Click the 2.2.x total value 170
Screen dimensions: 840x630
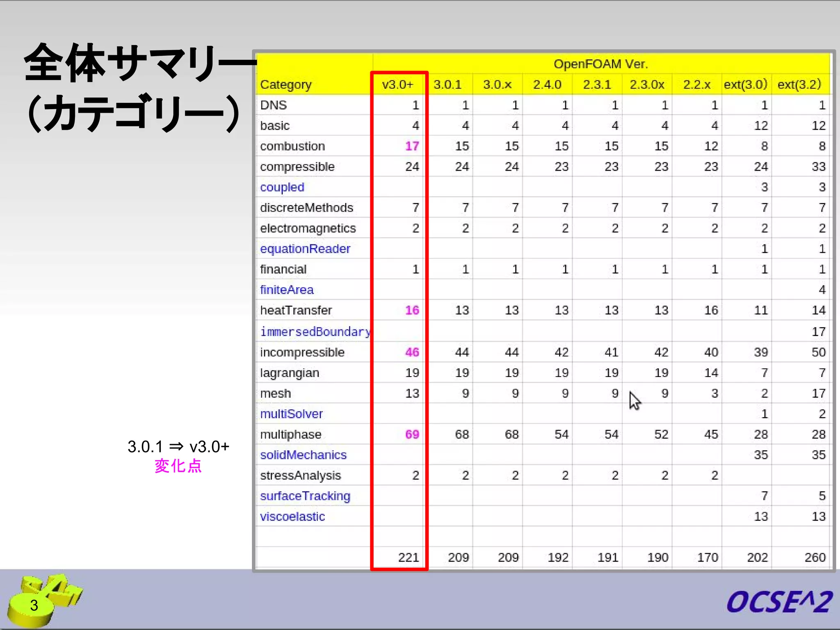[708, 557]
